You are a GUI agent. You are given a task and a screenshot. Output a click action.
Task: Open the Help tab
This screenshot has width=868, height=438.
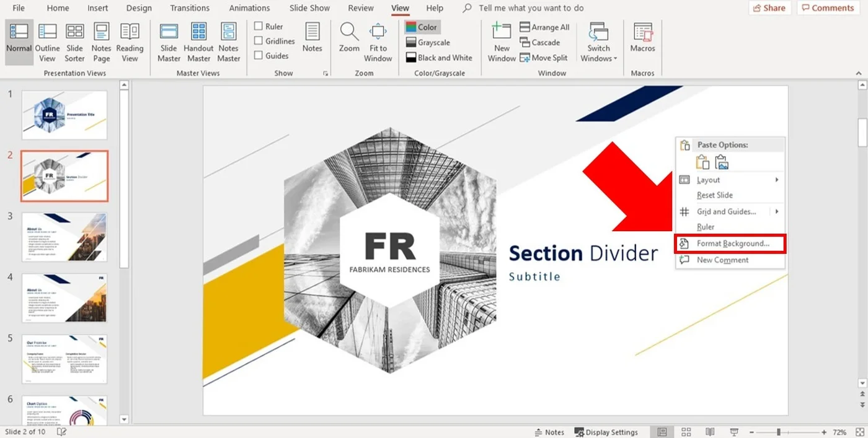[x=435, y=8]
